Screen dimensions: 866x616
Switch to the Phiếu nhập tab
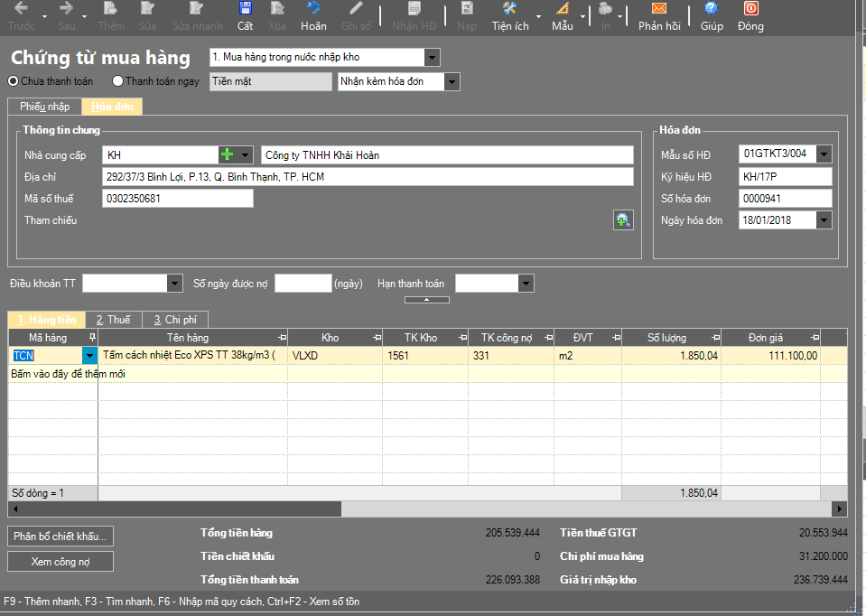tap(45, 107)
